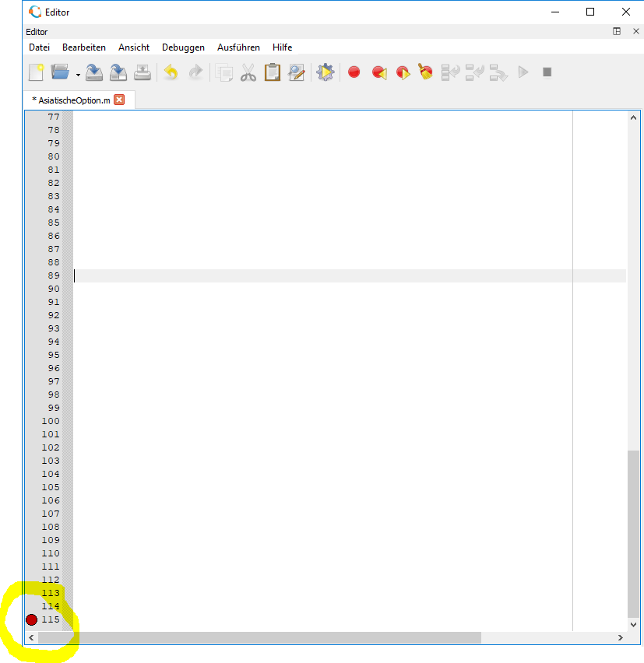
Task: Click the Open file folder icon
Action: [60, 72]
